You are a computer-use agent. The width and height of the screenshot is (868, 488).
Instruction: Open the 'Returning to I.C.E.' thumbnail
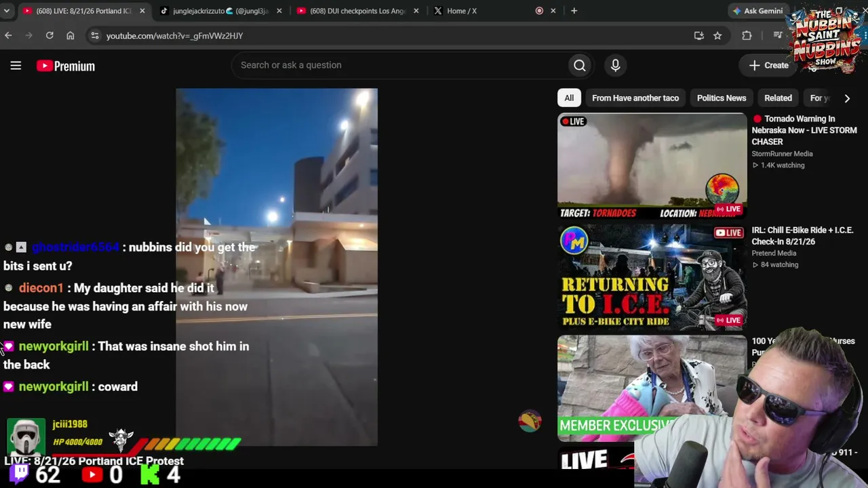pyautogui.click(x=652, y=277)
